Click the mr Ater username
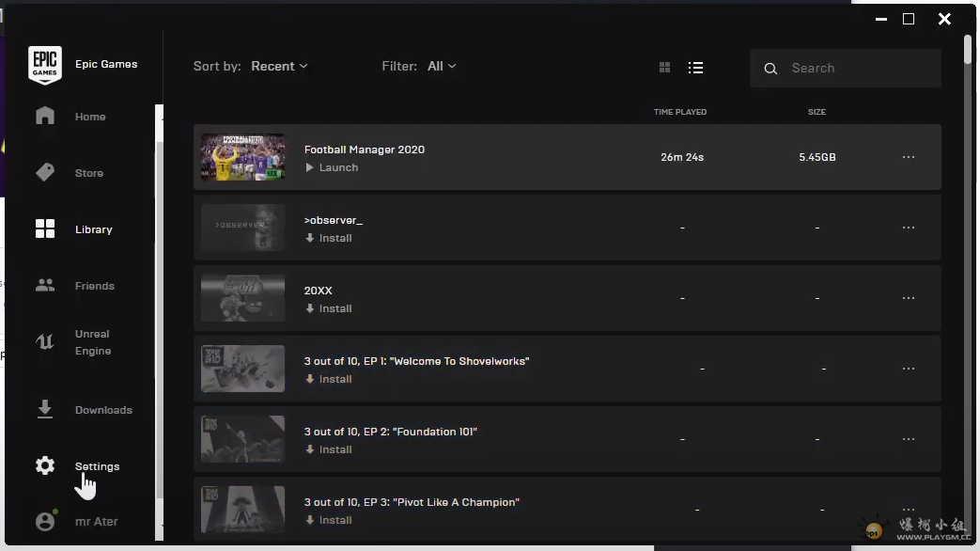 [x=96, y=522]
